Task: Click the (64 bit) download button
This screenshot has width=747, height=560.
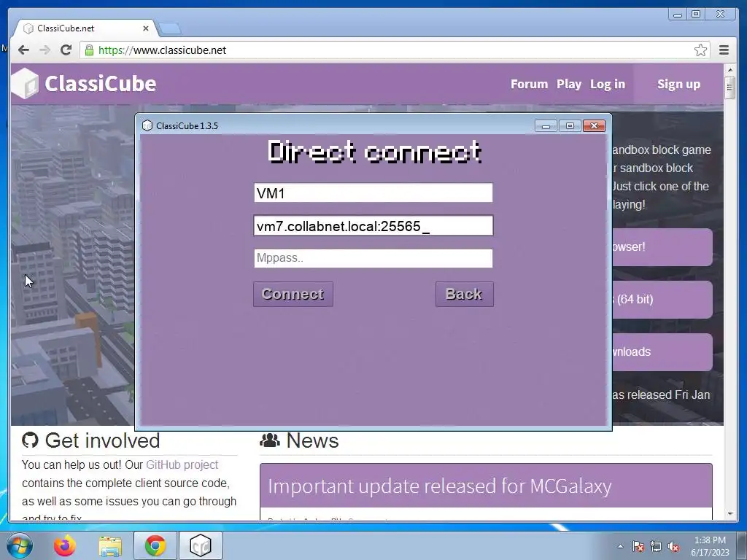Action: (662, 299)
